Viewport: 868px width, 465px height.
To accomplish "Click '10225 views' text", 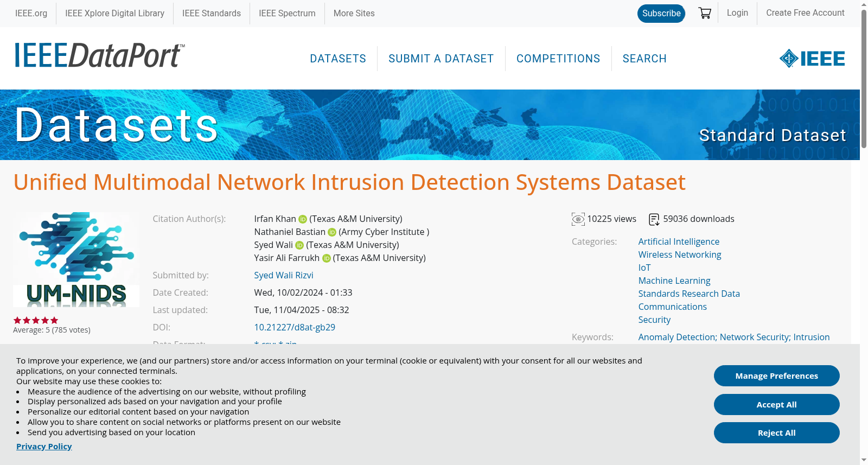I will coord(611,219).
